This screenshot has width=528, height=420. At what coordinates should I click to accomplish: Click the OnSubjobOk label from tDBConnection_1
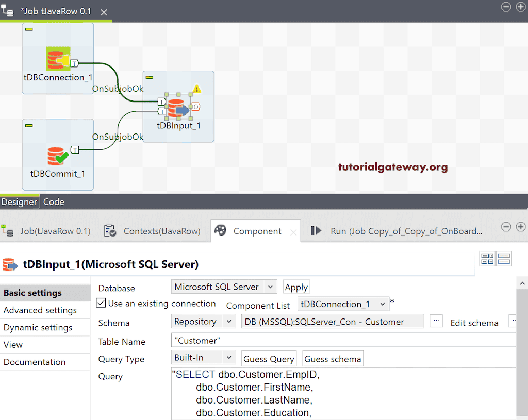(x=118, y=89)
